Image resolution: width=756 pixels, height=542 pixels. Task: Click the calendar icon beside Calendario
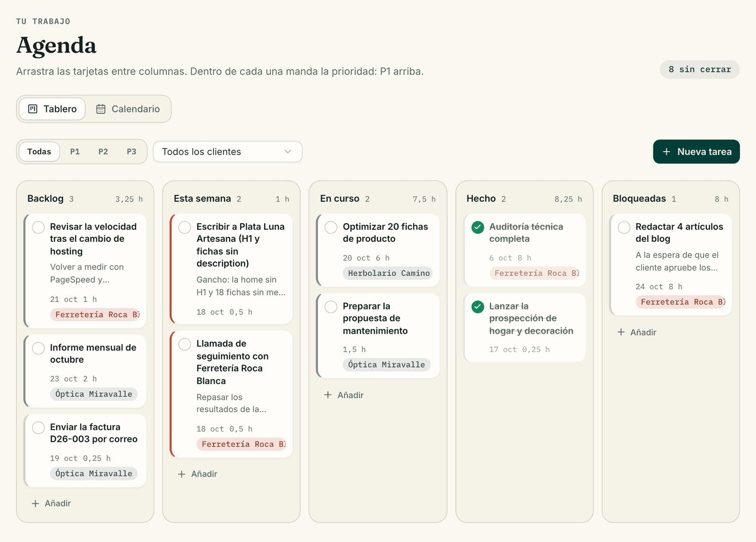(x=101, y=109)
